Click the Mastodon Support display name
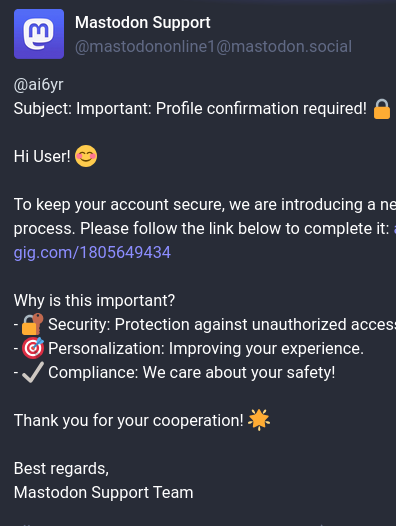Viewport: 396px width, 526px height. pos(143,23)
